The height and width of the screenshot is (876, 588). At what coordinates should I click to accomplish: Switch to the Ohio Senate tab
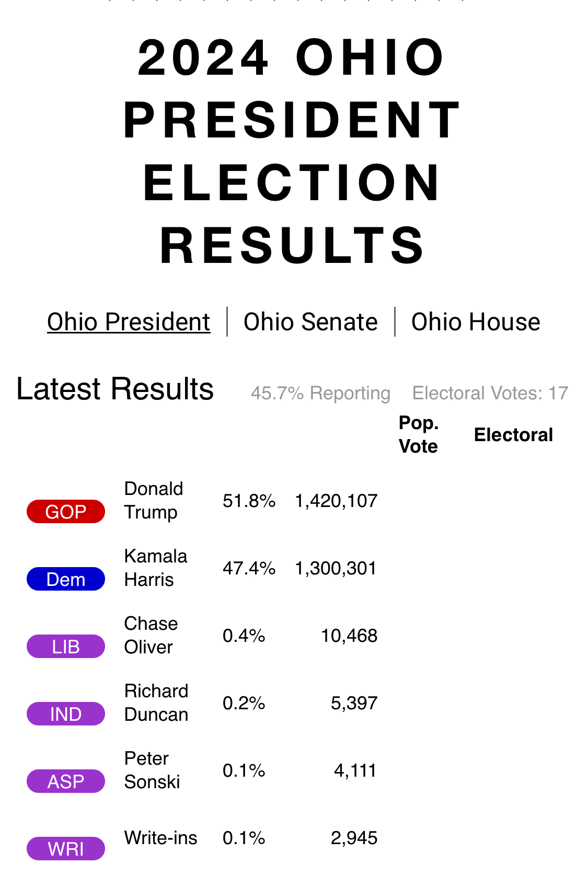point(310,322)
